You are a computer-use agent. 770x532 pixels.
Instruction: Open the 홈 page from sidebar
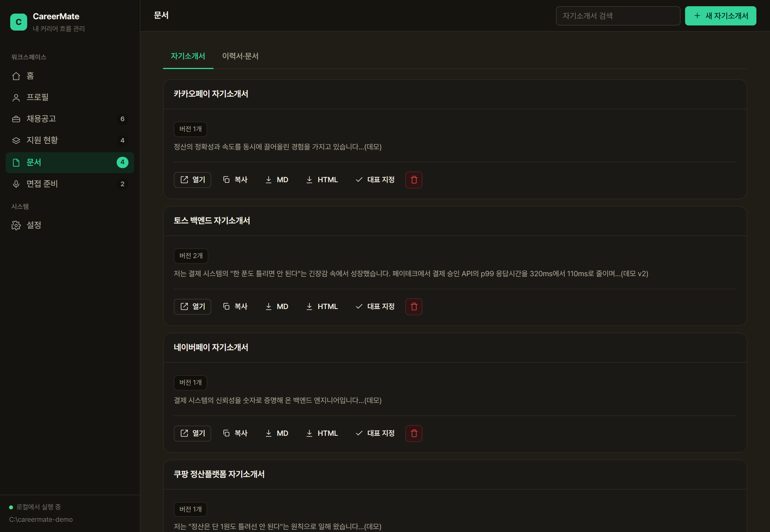tap(70, 76)
